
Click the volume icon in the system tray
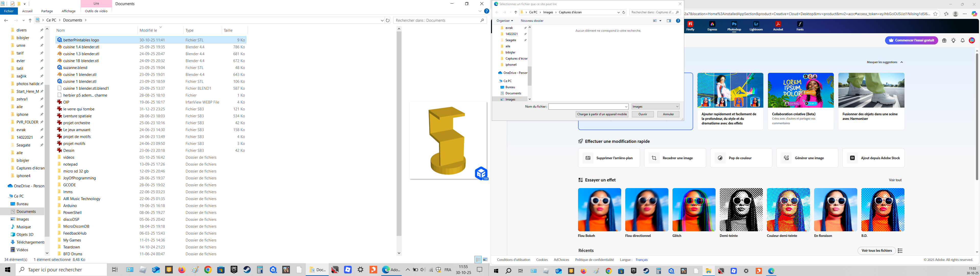423,270
